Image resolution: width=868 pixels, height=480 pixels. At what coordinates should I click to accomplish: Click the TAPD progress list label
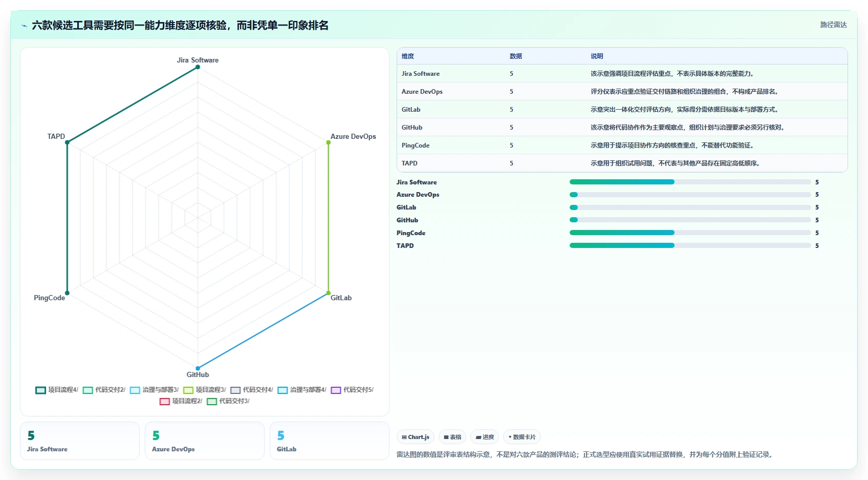pos(405,245)
